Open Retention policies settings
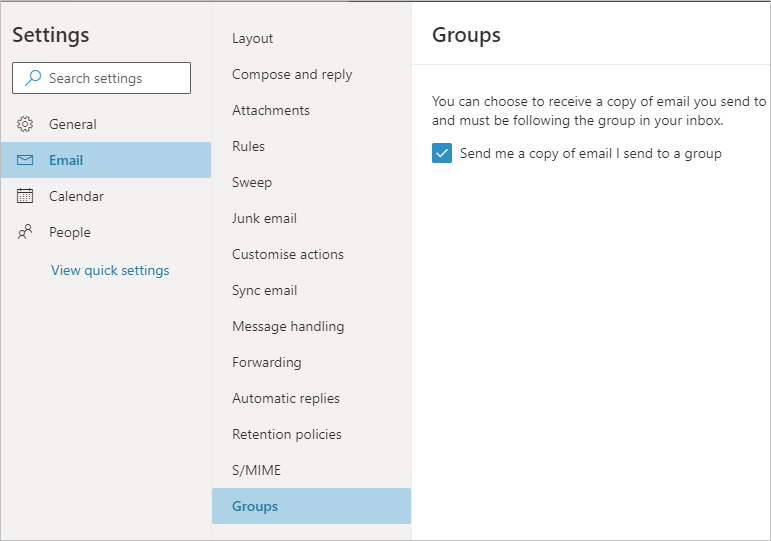The height and width of the screenshot is (541, 771). [287, 434]
